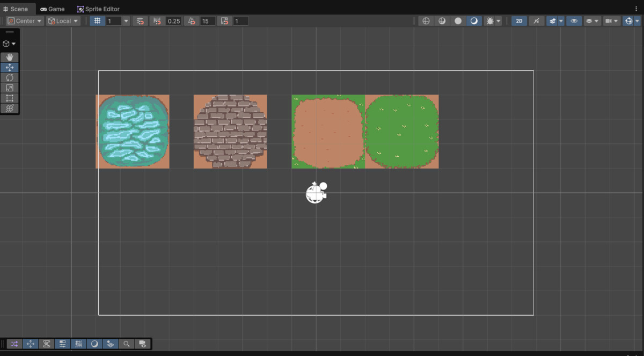The height and width of the screenshot is (356, 644).
Task: Toggle the grid visibility button
Action: [x=97, y=21]
